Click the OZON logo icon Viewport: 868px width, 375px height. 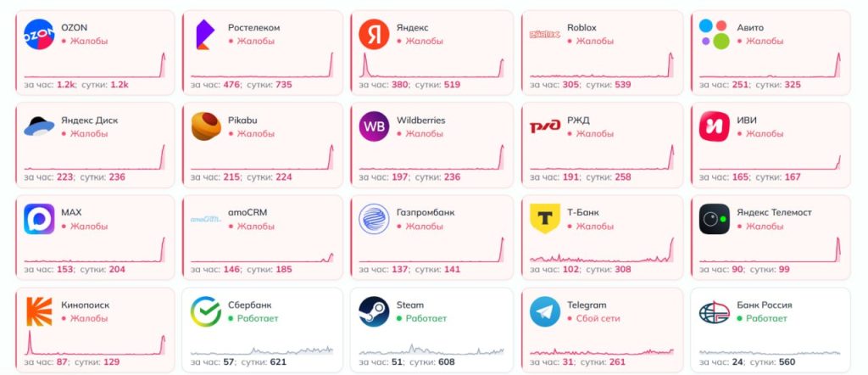click(x=39, y=34)
